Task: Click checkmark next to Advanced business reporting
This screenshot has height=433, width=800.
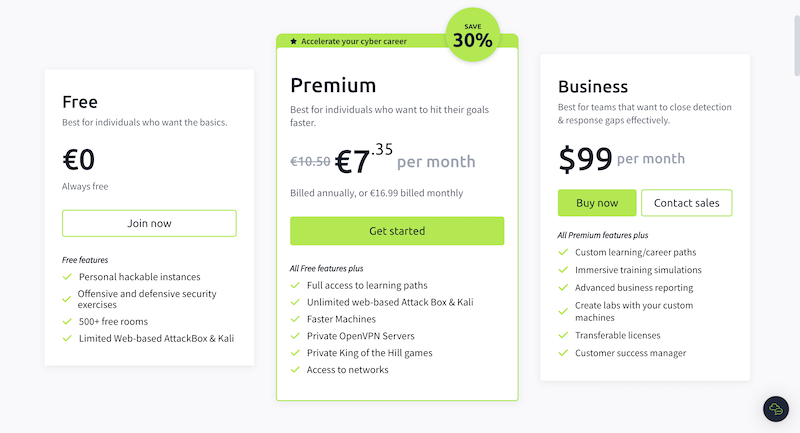Action: (563, 287)
